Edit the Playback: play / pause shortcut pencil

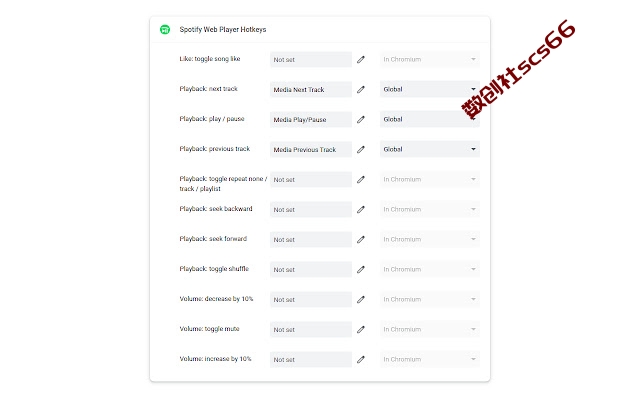tap(361, 120)
